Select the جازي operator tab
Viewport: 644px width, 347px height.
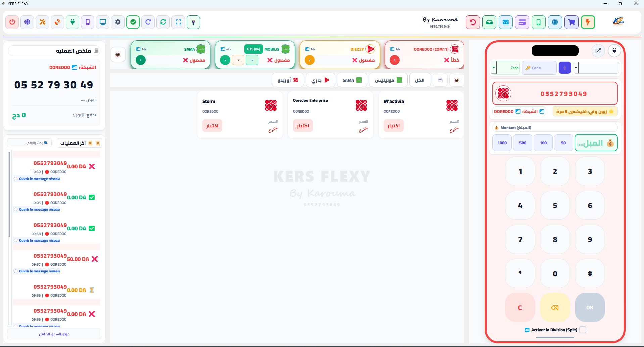tap(320, 80)
